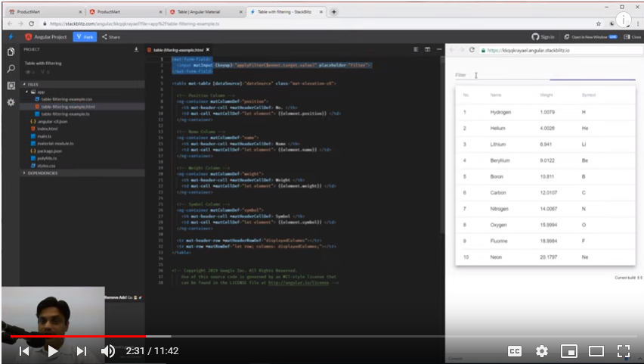Open the Settings gear in StackBlitz sidebar
This screenshot has height=364, width=644.
coord(11,102)
